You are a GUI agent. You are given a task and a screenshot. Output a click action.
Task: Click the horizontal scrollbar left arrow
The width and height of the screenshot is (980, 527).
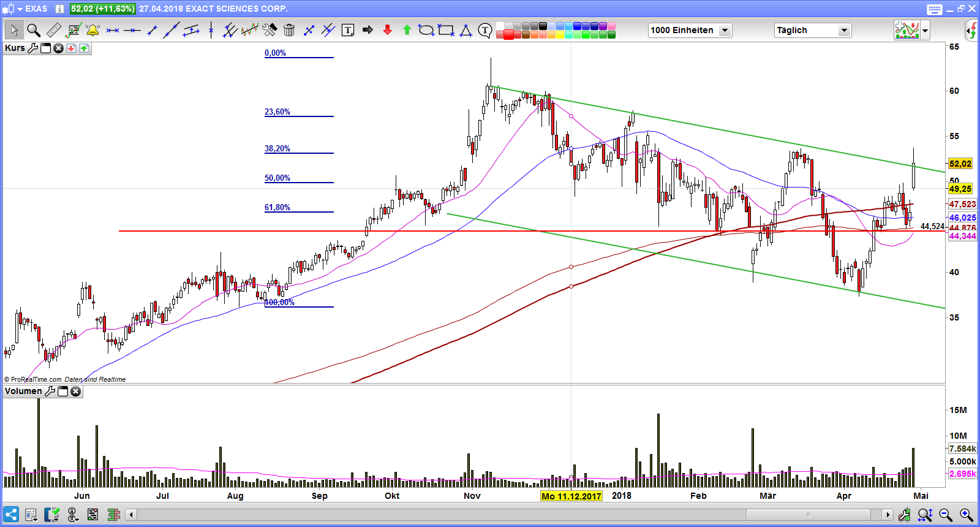(131, 514)
